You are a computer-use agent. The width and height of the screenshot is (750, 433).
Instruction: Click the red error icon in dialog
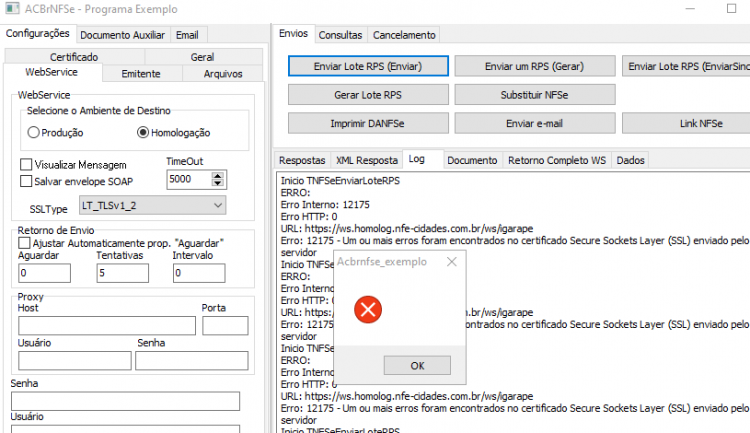[368, 310]
